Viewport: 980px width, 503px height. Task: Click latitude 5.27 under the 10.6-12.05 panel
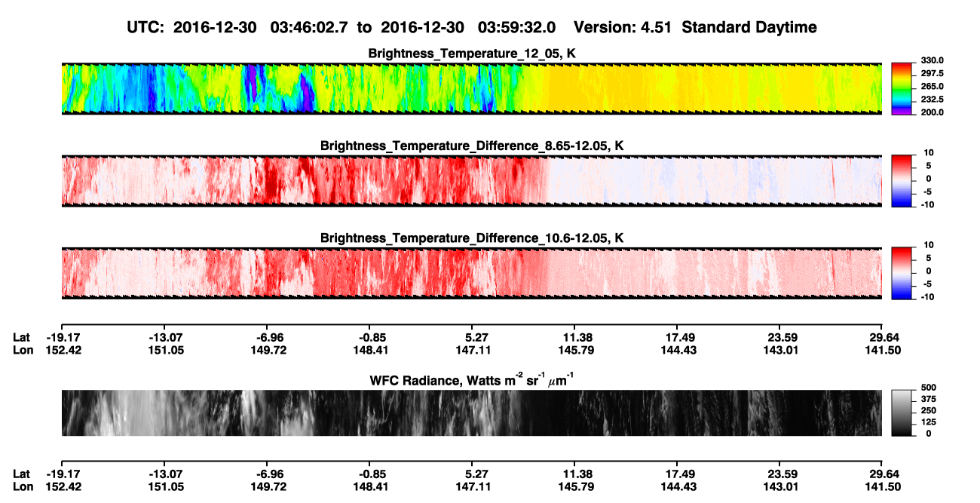coord(473,337)
